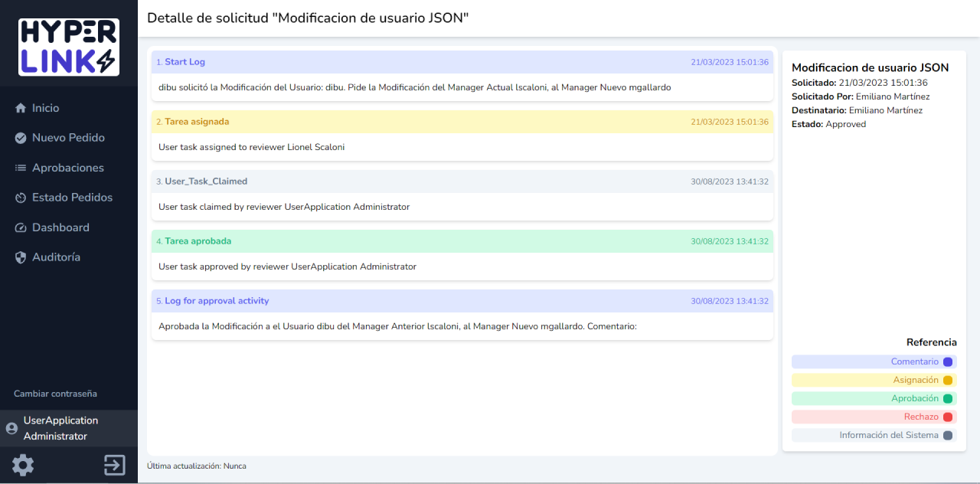Click the HyperLink logo
The width and height of the screenshot is (980, 484).
69,47
